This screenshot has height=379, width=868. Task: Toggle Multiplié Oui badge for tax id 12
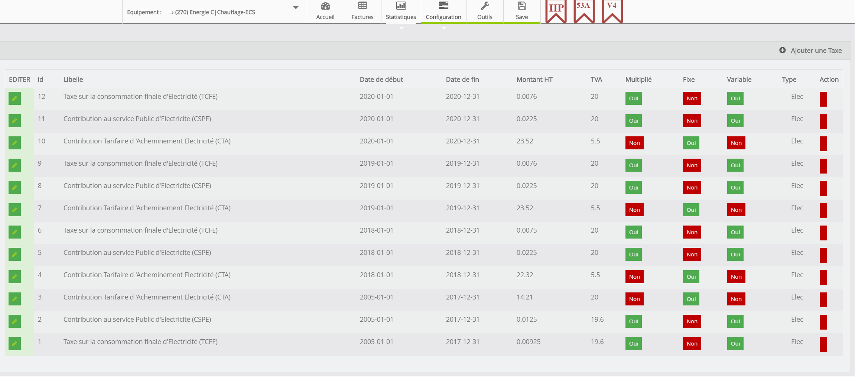click(633, 98)
